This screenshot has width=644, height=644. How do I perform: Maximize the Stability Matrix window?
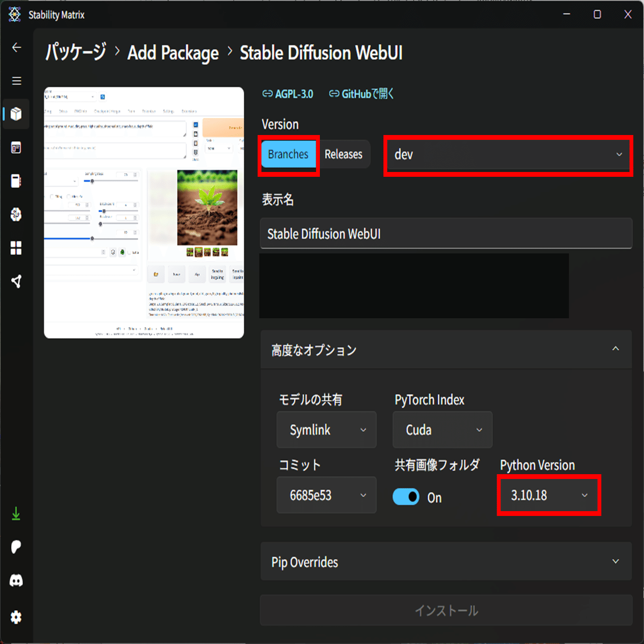pos(597,14)
